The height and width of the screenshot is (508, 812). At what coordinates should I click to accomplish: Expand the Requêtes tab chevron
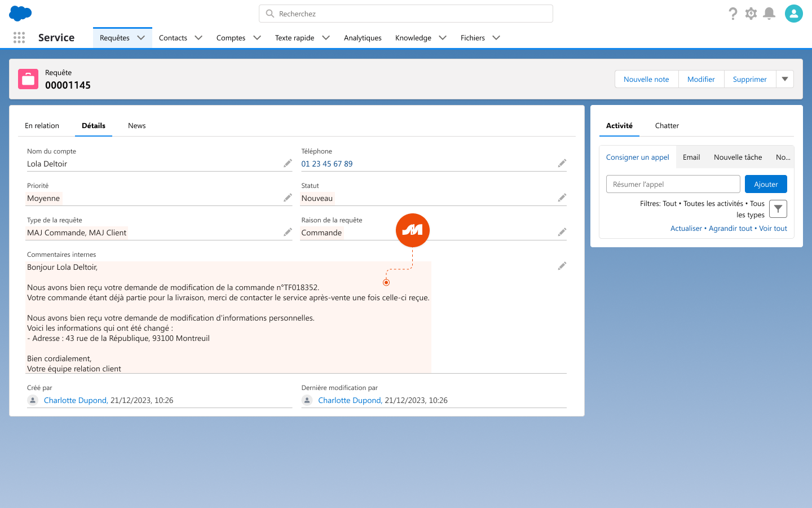tap(141, 38)
